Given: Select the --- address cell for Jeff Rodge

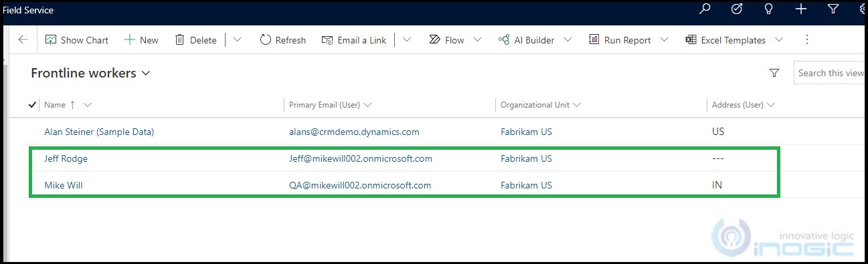Looking at the screenshot, I should pyautogui.click(x=718, y=158).
